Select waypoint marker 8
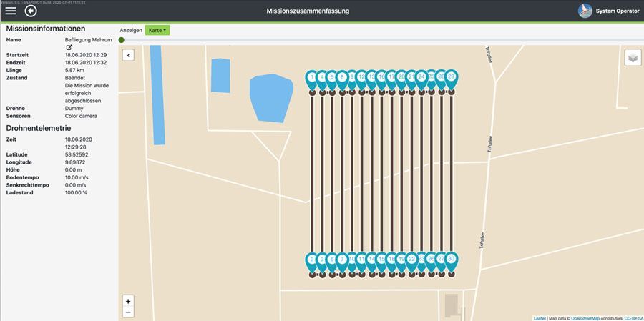 pos(342,78)
